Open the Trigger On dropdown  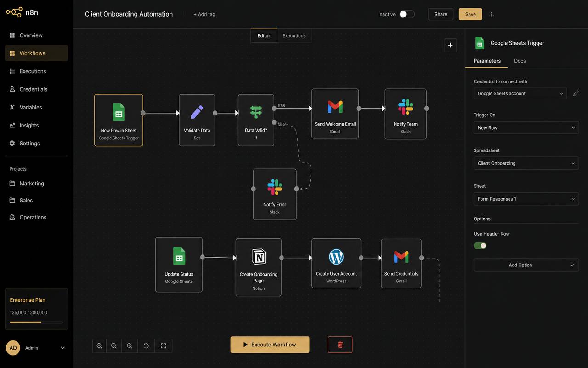coord(526,128)
